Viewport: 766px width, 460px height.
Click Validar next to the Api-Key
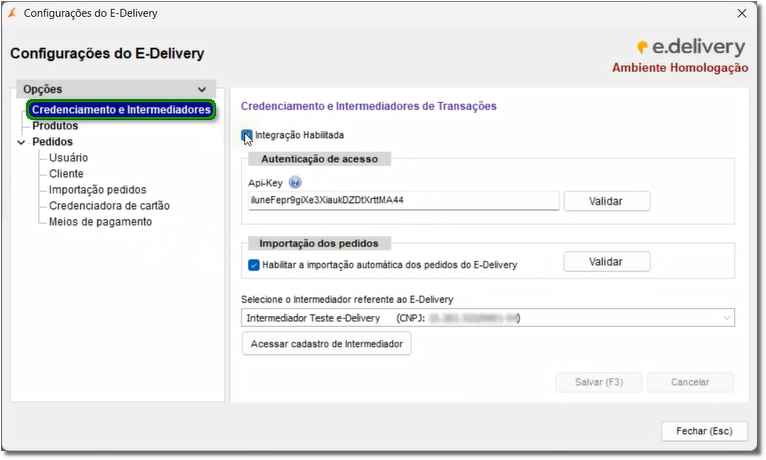[x=606, y=201]
